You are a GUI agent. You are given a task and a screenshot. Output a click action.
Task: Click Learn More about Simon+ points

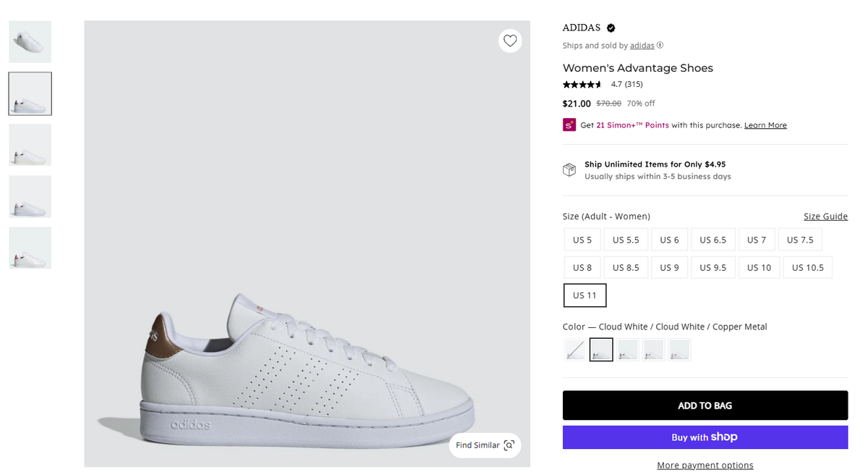[x=765, y=125]
